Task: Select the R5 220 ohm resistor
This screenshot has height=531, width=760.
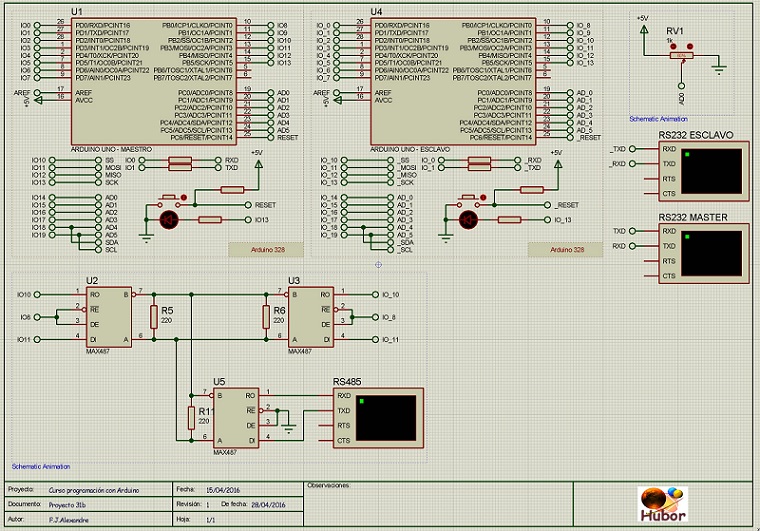Action: 154,317
